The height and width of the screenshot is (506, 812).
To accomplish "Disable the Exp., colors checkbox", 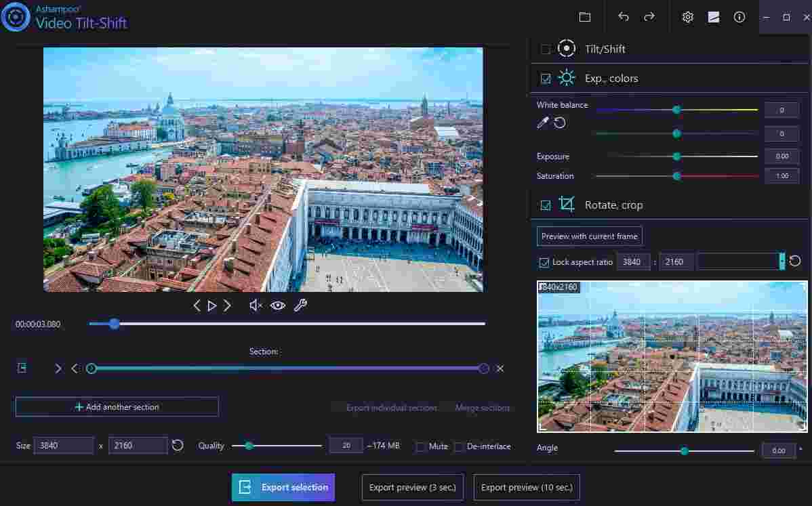I will pos(546,78).
